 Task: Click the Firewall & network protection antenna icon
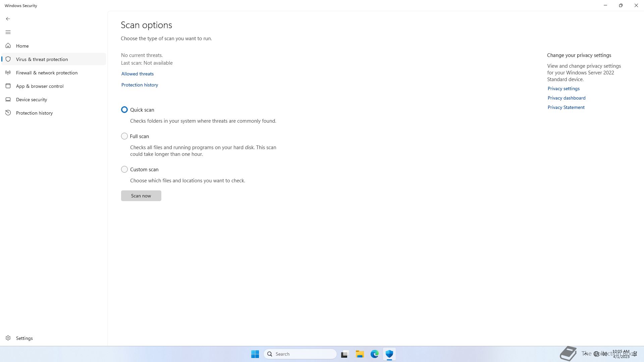pyautogui.click(x=8, y=72)
